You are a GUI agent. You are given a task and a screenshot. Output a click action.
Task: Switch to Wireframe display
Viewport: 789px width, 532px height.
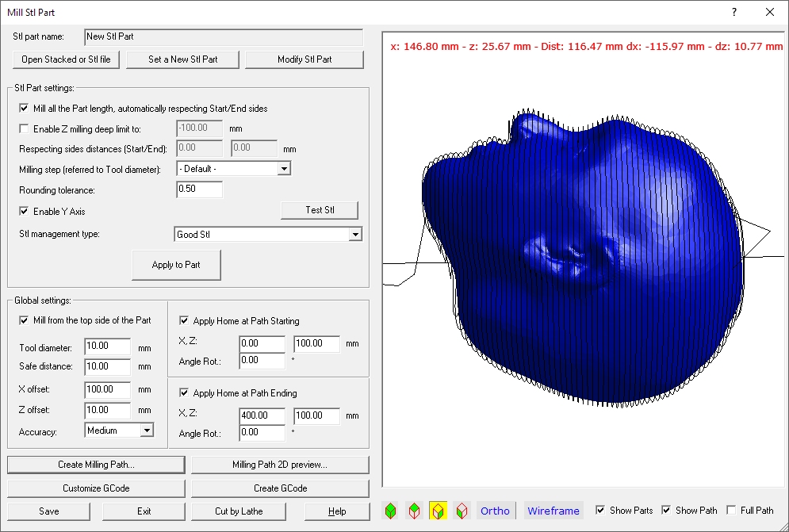click(553, 511)
